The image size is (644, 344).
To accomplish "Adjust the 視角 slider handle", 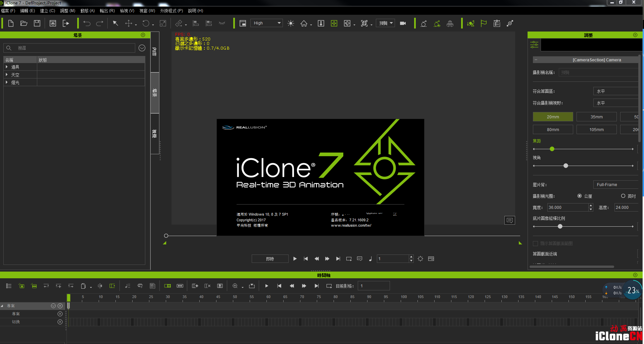I will pyautogui.click(x=566, y=166).
